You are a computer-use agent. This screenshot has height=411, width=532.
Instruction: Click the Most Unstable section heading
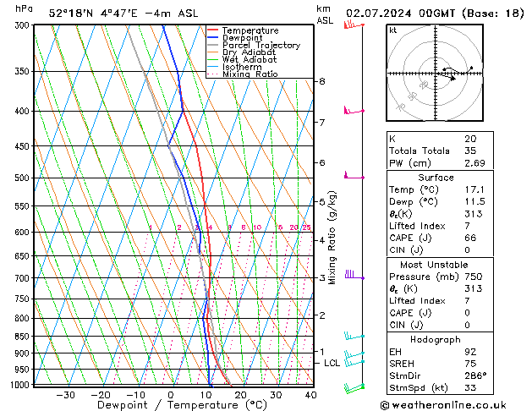click(x=434, y=265)
